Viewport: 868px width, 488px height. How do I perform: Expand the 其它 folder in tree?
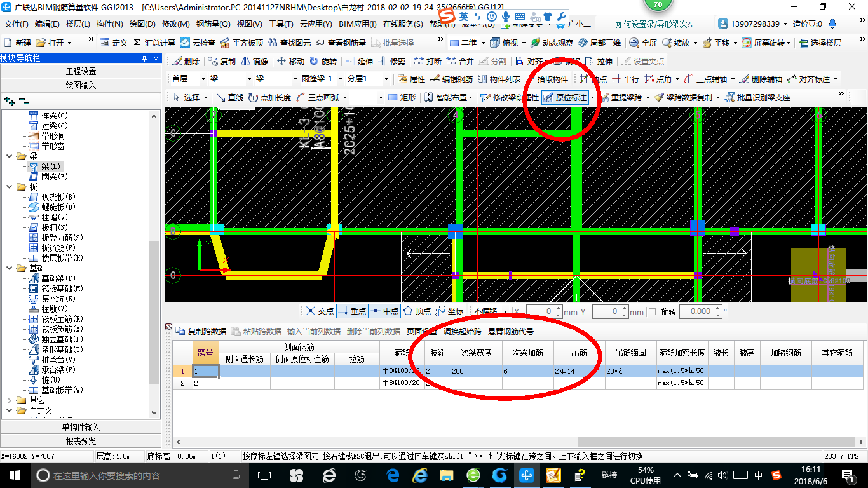(10, 401)
